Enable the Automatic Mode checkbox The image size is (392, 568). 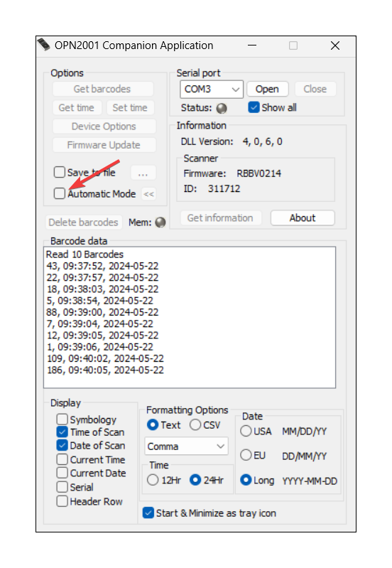click(x=60, y=194)
